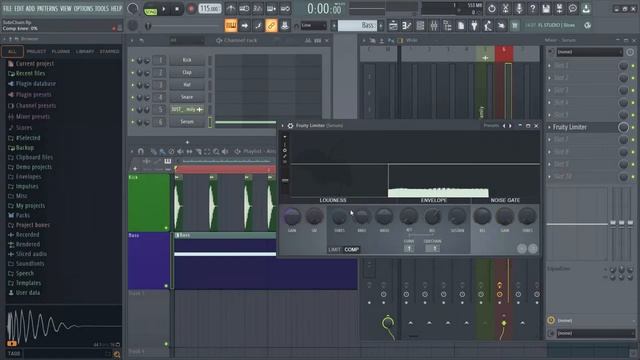Toggle mute LED for Snare channel
This screenshot has height=360, width=640.
[133, 98]
